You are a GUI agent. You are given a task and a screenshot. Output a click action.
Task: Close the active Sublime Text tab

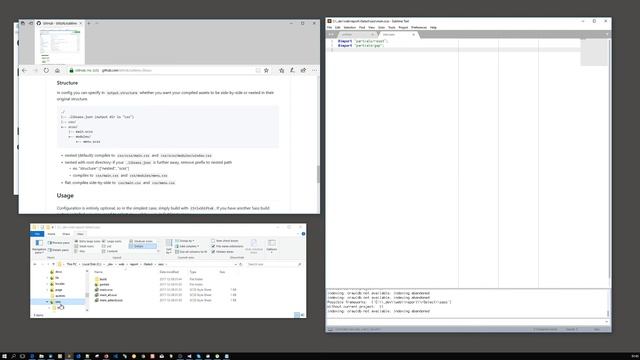pyautogui.click(x=413, y=35)
